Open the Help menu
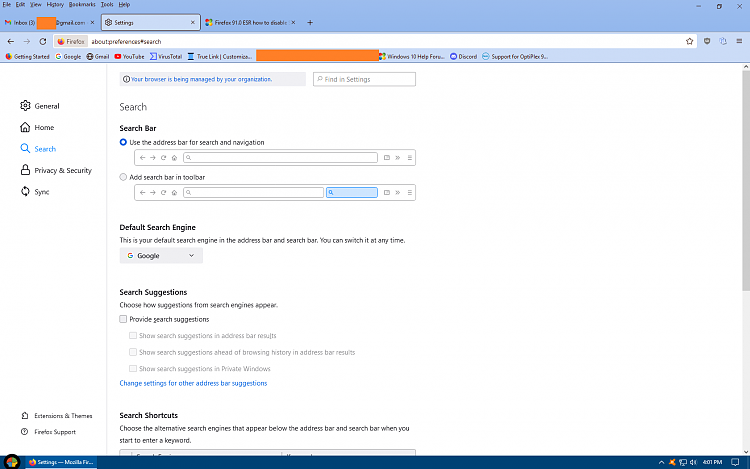Screen dimensions: 750x469 click(124, 4)
